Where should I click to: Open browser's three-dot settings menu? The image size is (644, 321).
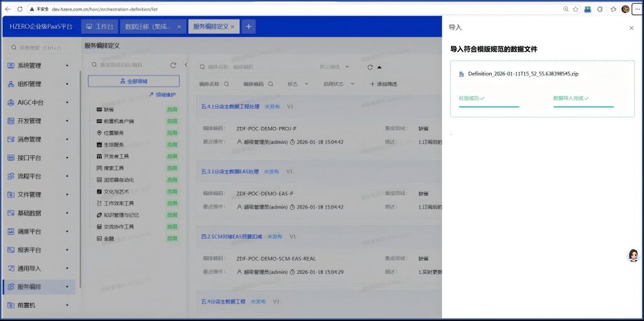click(x=636, y=9)
